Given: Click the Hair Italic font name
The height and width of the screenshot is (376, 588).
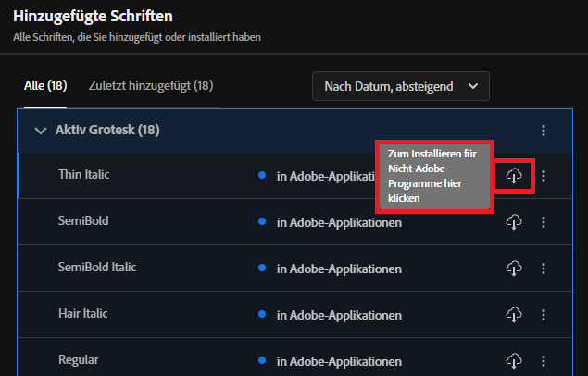Looking at the screenshot, I should [x=82, y=313].
